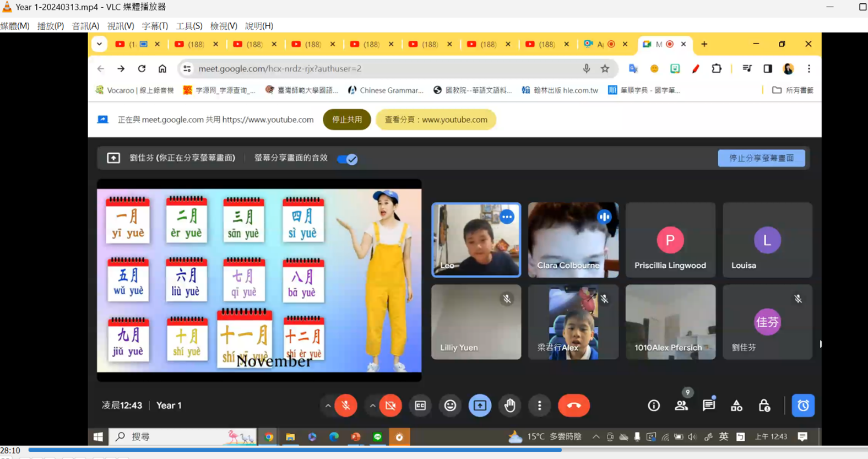Click the browser forward arrow
868x459 pixels.
121,69
